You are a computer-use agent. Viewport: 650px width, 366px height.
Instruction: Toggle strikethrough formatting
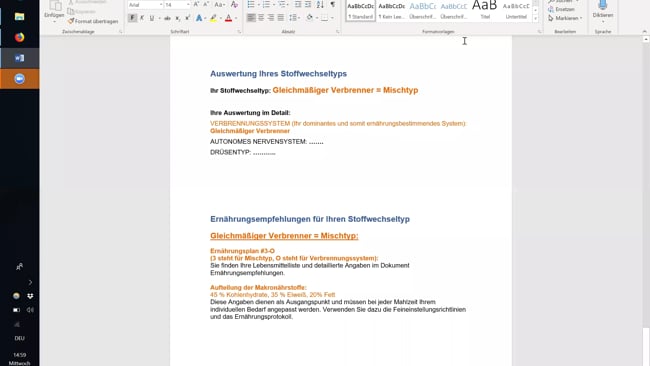point(167,18)
